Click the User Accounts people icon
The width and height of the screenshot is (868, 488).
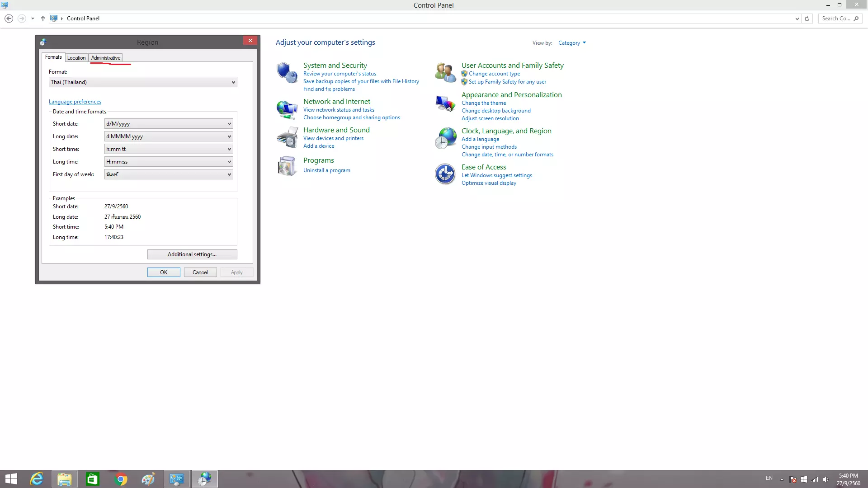pos(445,72)
